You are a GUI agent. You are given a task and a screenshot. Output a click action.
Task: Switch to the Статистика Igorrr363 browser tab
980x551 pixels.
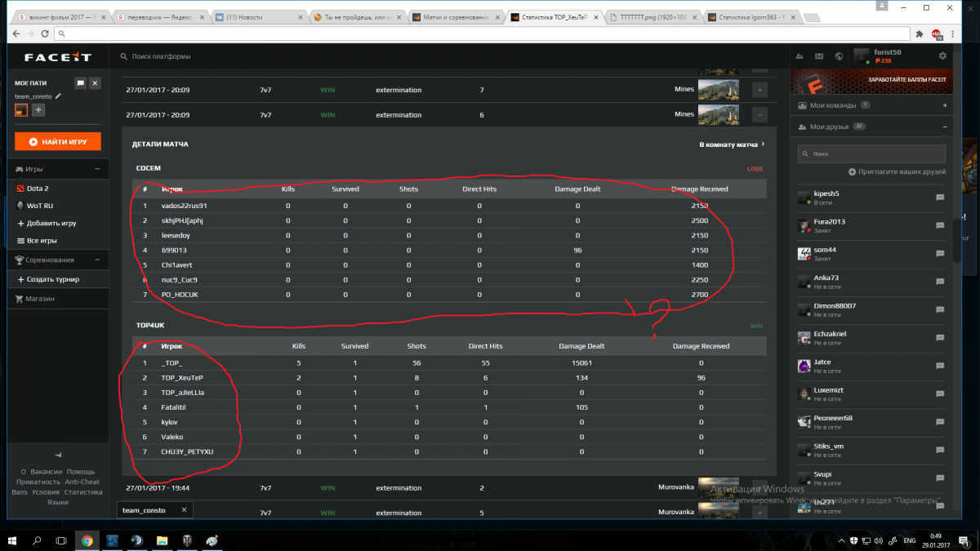tap(752, 16)
